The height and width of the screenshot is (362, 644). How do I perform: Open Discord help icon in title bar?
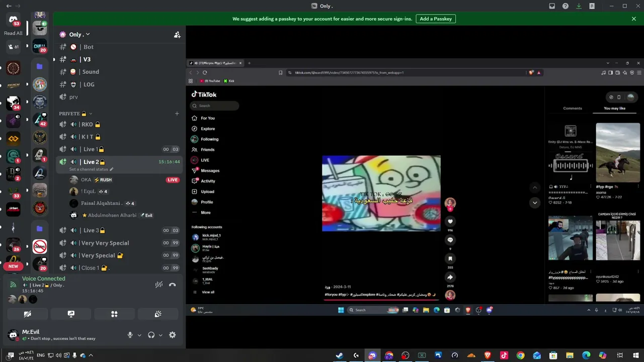pos(566,6)
